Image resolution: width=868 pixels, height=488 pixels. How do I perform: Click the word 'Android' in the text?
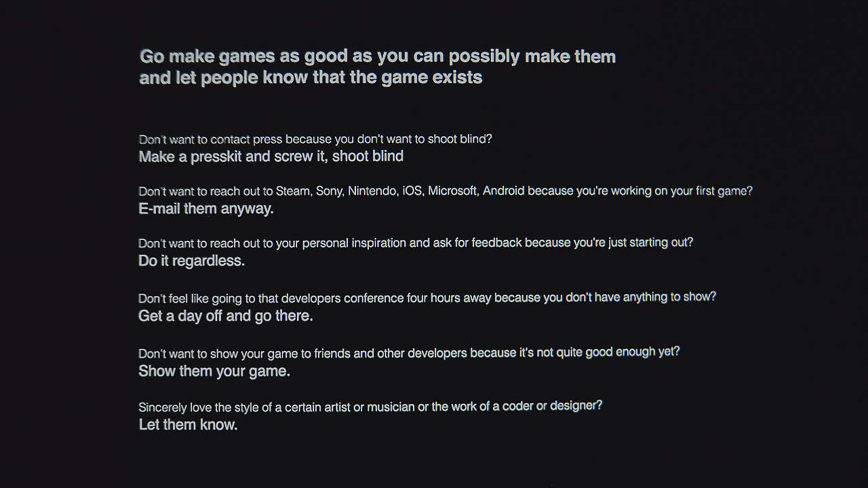tap(504, 191)
